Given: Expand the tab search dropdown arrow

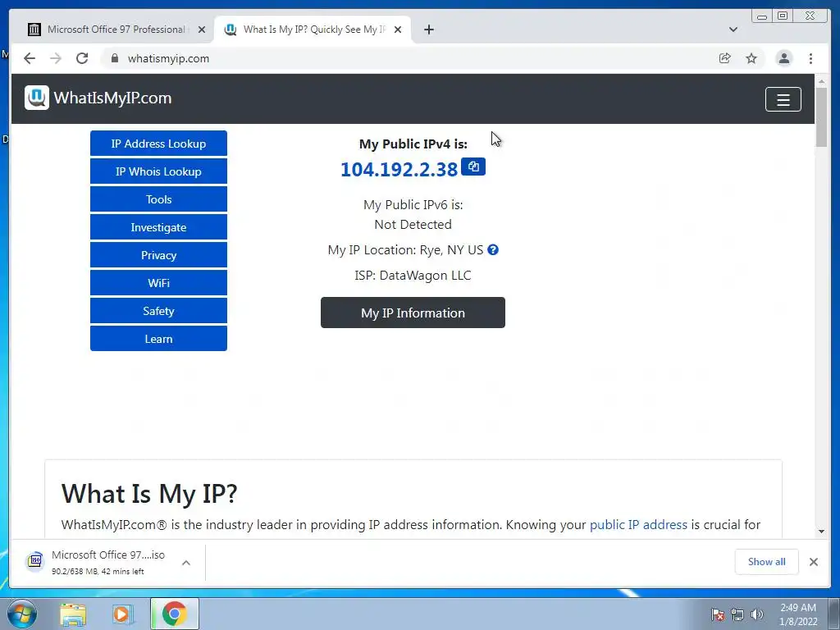Looking at the screenshot, I should (733, 30).
